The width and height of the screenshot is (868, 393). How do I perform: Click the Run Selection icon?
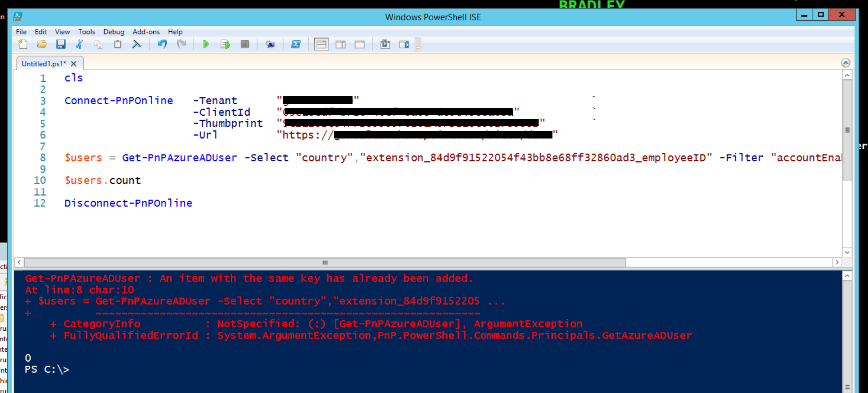click(225, 44)
